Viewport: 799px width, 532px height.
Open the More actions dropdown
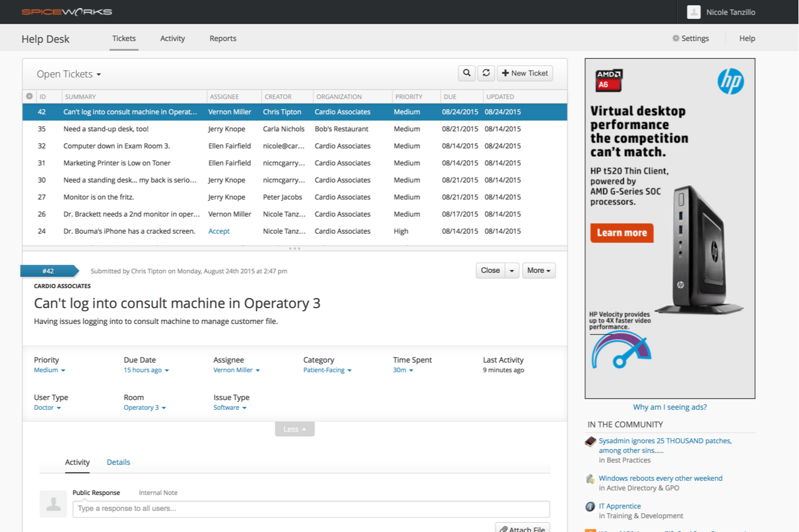click(x=538, y=270)
